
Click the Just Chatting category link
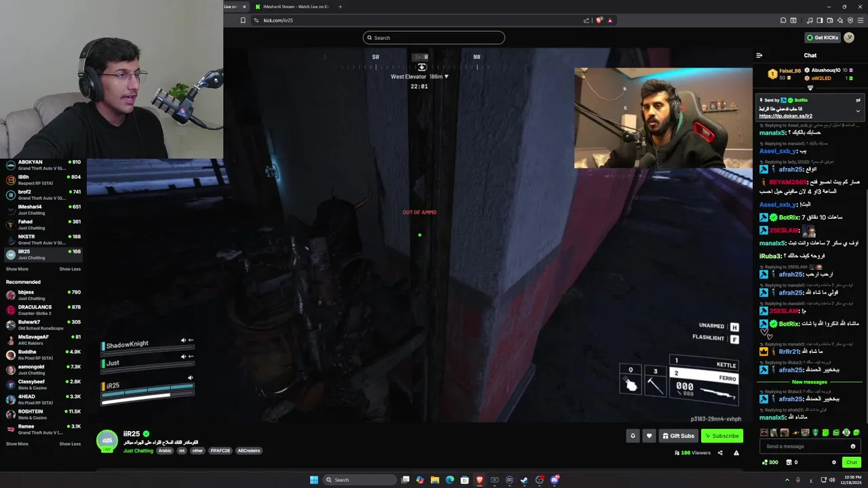138,451
